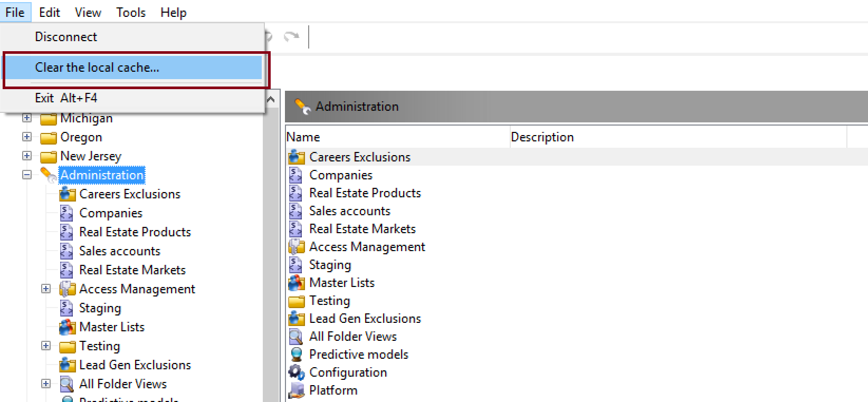
Task: Select Clear the local cache menu entry
Action: [x=132, y=68]
